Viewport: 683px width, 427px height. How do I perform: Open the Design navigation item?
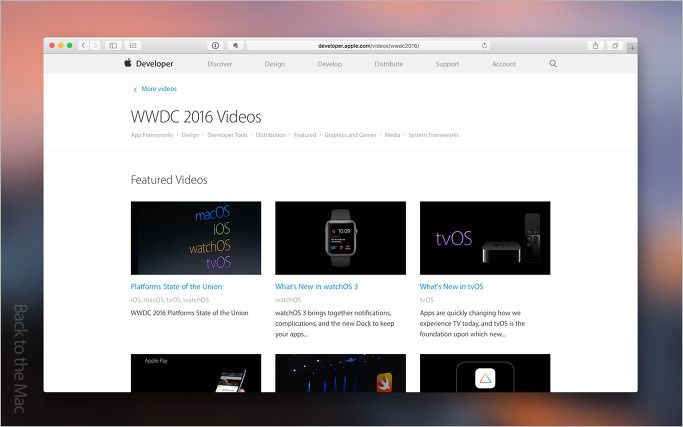[274, 64]
